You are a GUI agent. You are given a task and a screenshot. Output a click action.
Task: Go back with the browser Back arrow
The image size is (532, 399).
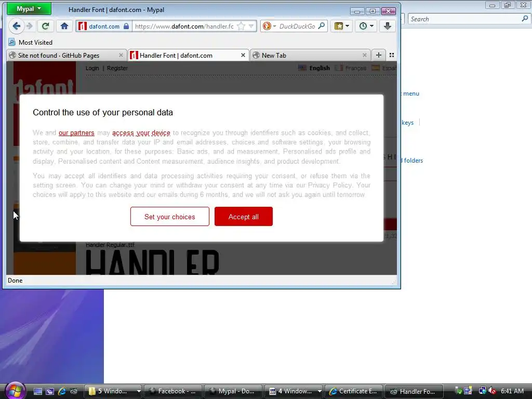[16, 26]
